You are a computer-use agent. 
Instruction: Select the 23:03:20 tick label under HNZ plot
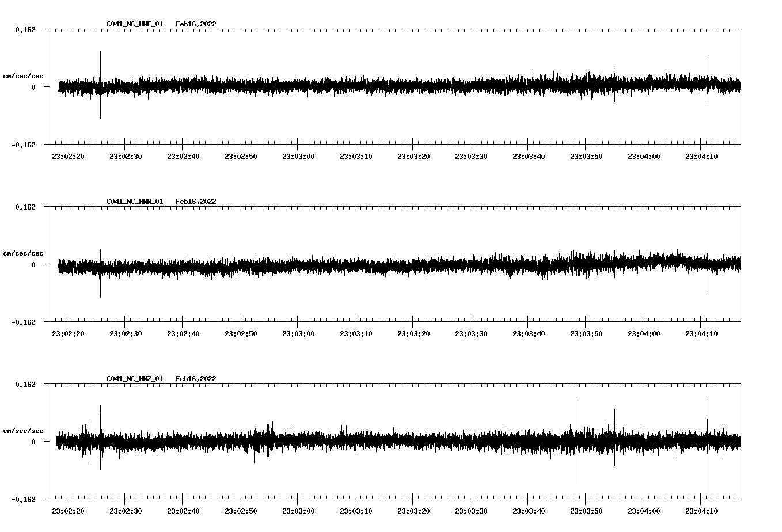pyautogui.click(x=413, y=511)
